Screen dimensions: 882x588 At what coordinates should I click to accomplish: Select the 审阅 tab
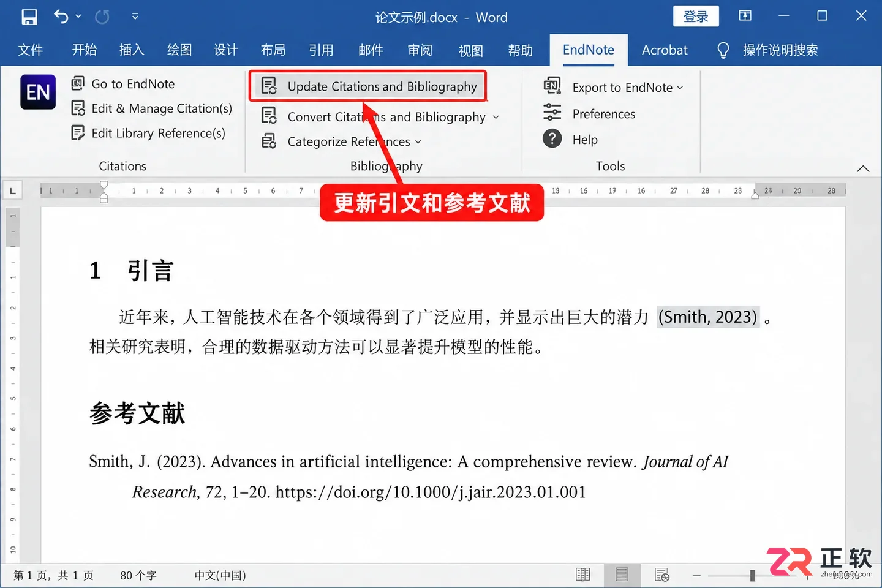[x=420, y=50]
